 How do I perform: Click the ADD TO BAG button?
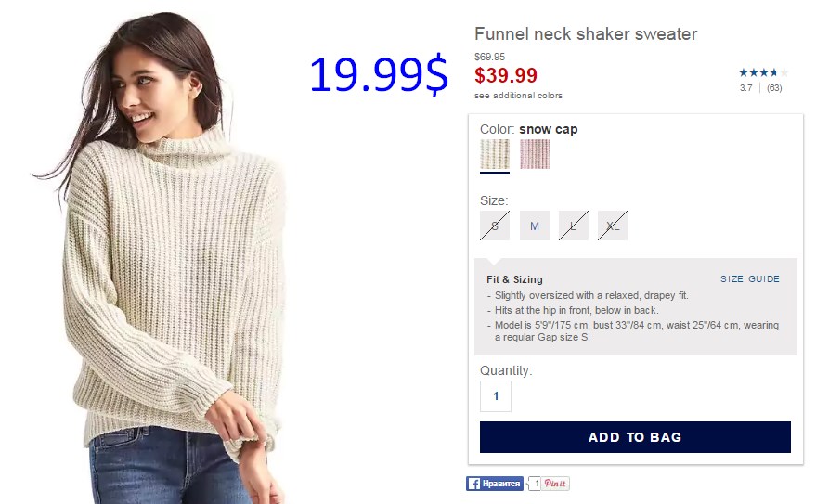(x=635, y=437)
